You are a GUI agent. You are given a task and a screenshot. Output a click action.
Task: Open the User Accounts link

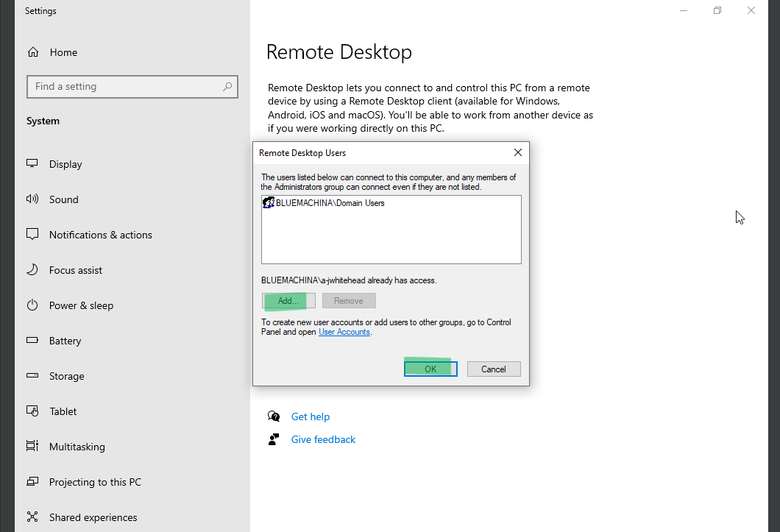click(344, 332)
